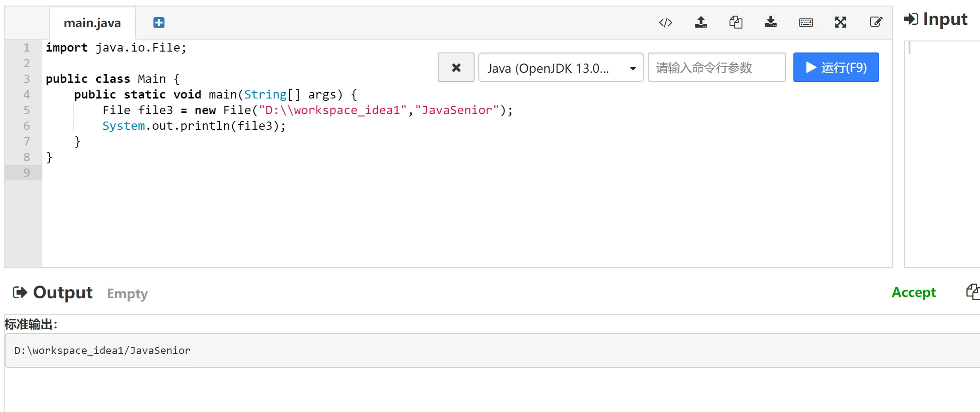Close the run options bar with X button
Screen dimensions: 980x412
coord(456,68)
